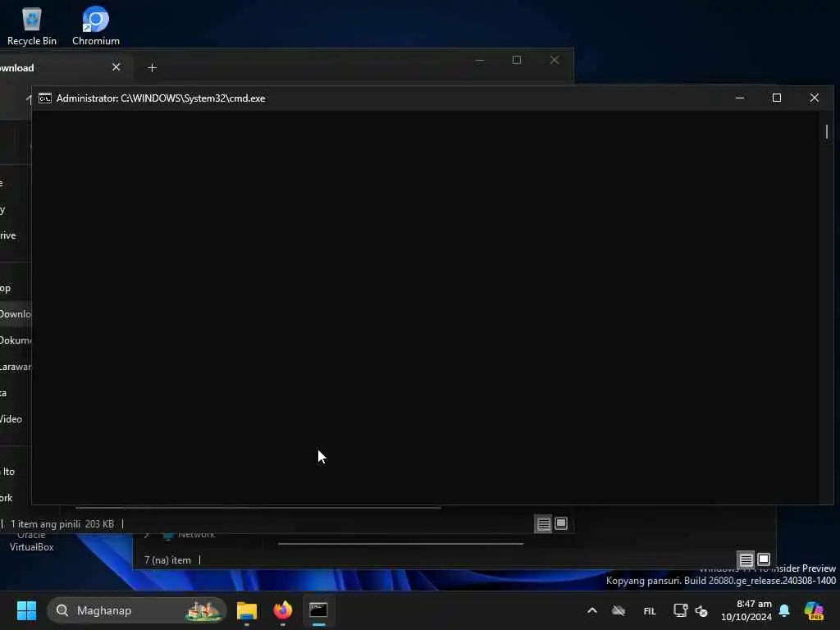Click the Maghanap search box on the taskbar

point(137,610)
